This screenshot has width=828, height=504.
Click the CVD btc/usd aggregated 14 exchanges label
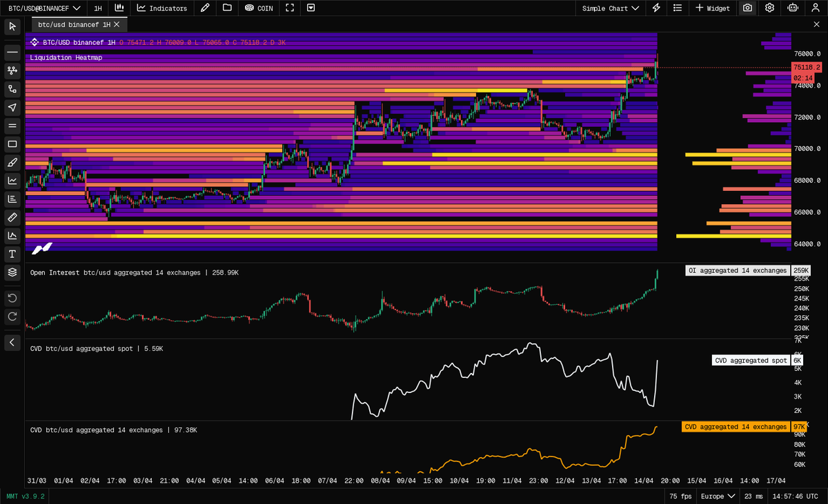(x=114, y=430)
